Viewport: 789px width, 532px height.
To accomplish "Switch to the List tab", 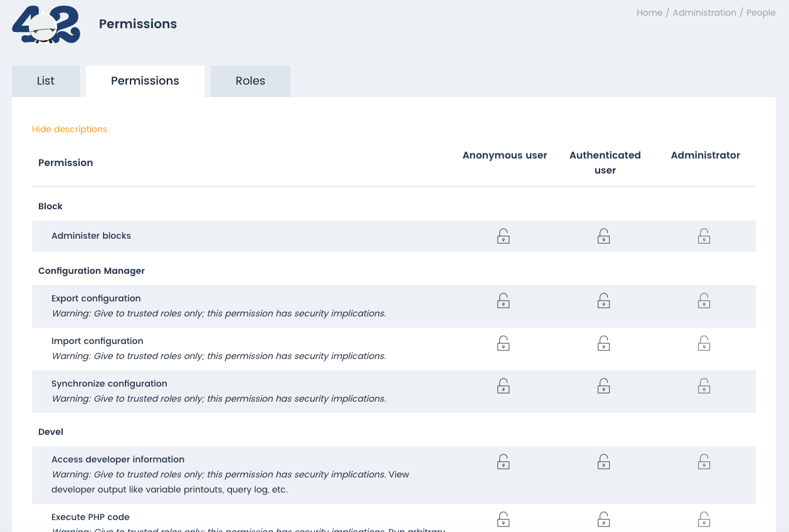I will (46, 81).
